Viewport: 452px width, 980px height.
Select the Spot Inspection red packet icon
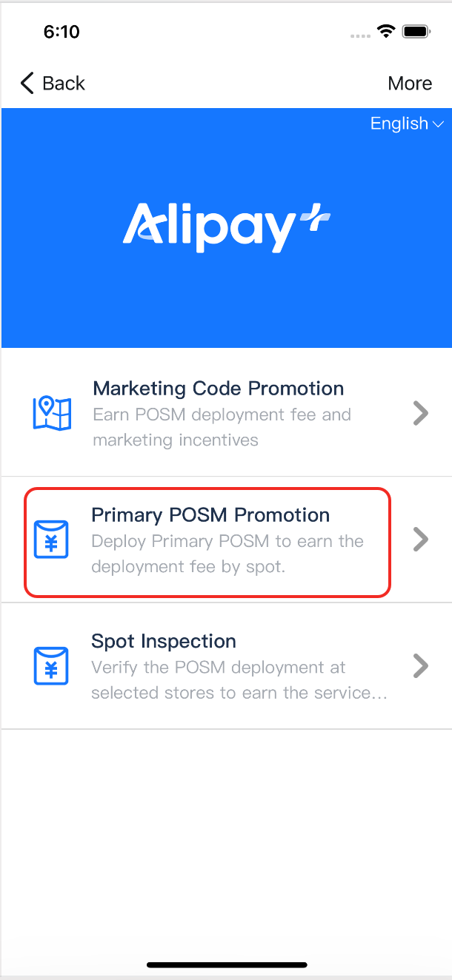coord(51,665)
